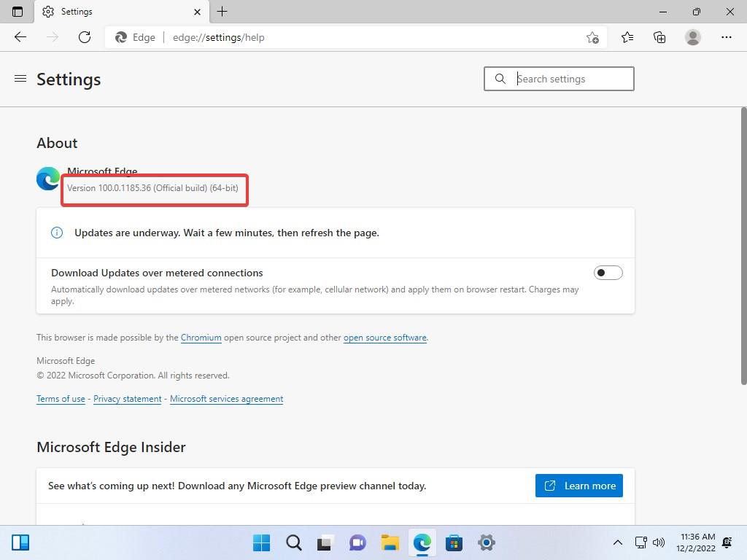Viewport: 747px width, 560px height.
Task: Open Teams Chat from the taskbar
Action: click(x=357, y=542)
